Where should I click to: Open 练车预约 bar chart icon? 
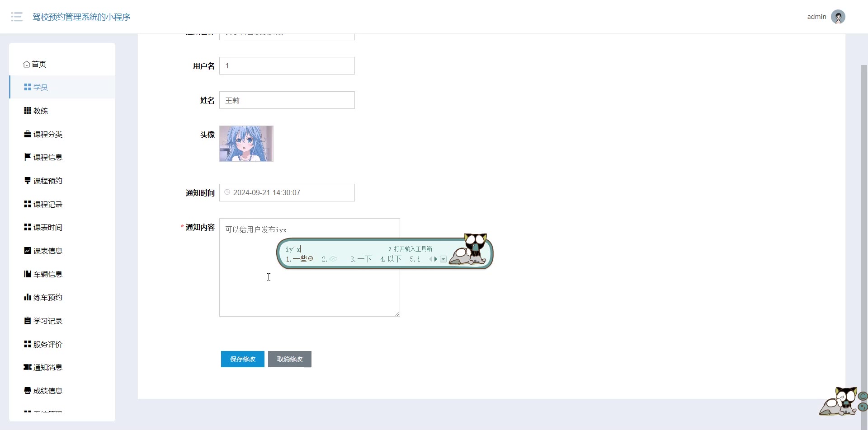(28, 297)
